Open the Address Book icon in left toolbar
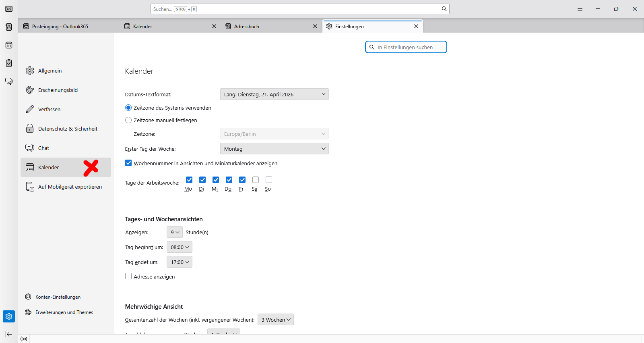 click(9, 27)
